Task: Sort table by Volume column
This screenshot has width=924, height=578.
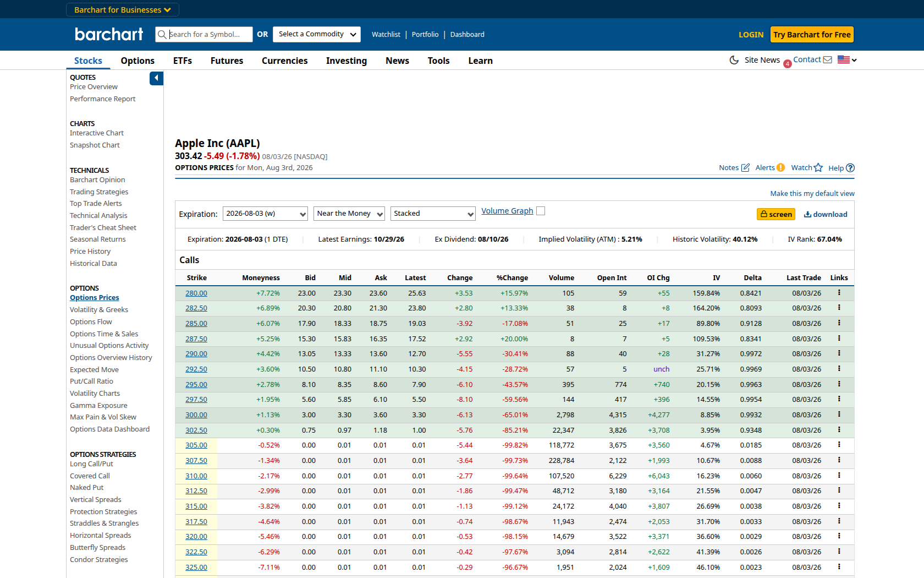Action: pos(561,278)
